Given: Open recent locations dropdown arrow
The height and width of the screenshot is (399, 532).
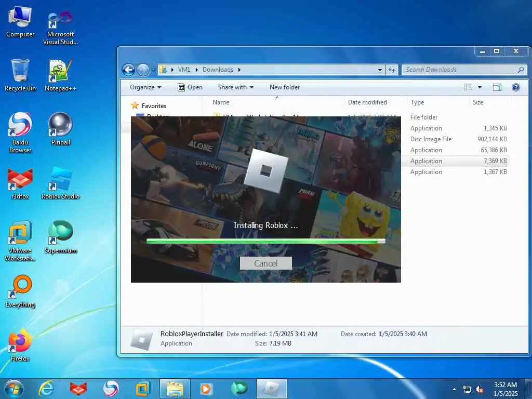Looking at the screenshot, I should (x=153, y=70).
